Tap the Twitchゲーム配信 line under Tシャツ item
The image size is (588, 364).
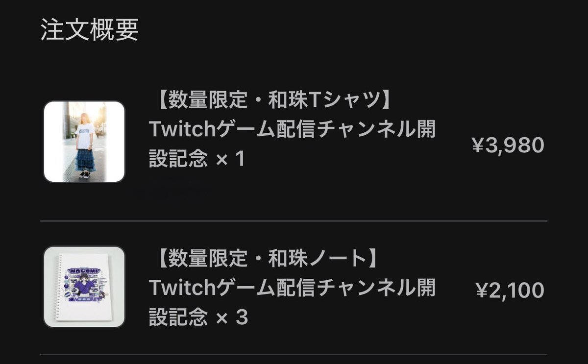click(293, 130)
